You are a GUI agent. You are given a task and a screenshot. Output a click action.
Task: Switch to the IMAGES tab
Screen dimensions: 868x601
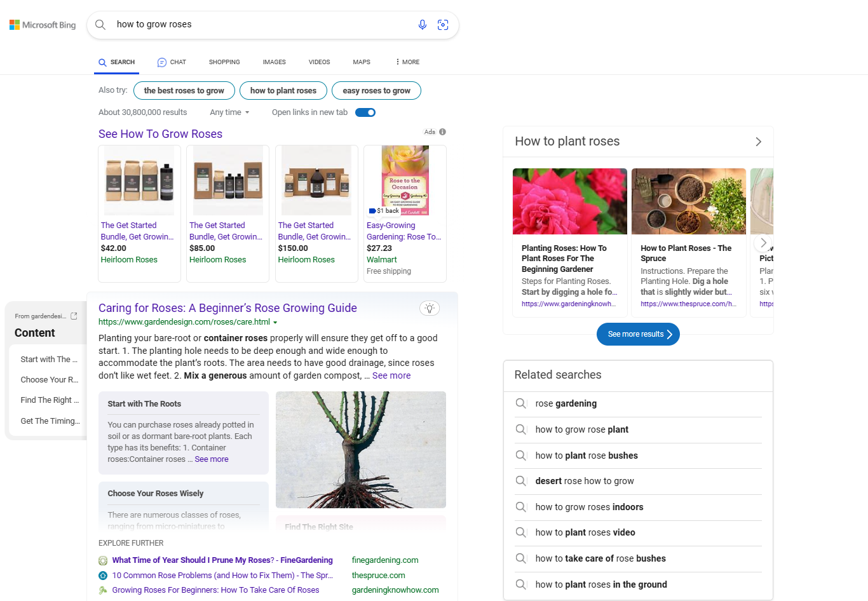coord(274,62)
